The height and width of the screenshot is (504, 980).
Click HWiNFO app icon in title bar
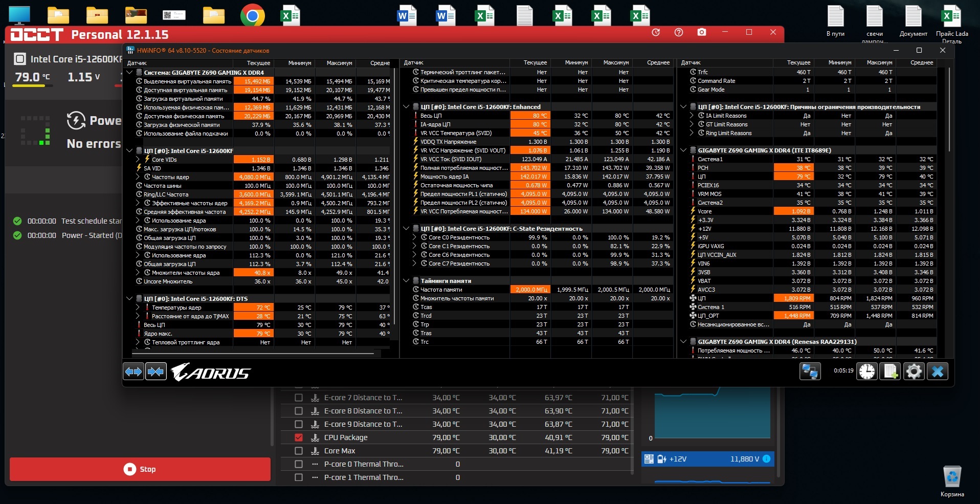(130, 50)
